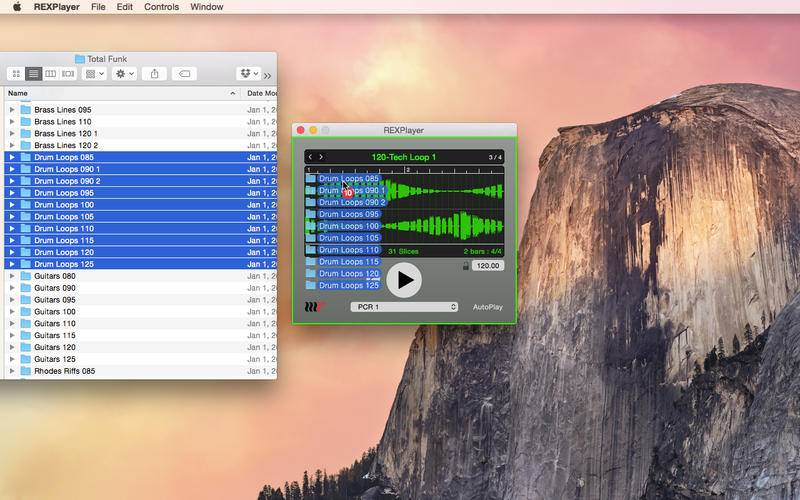Screen dimensions: 800x500
Task: Click the 2 bars : 4/4 label
Action: (482, 252)
